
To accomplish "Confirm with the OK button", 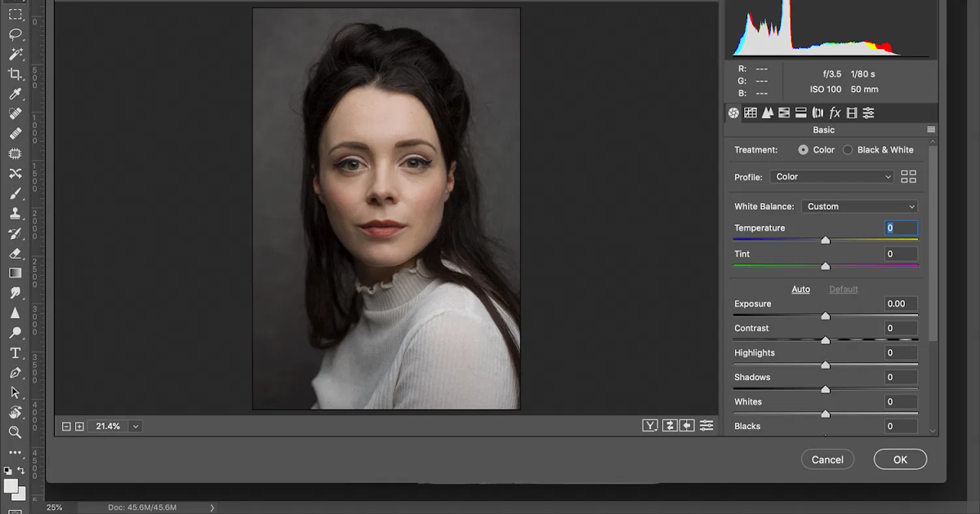I will (x=900, y=459).
